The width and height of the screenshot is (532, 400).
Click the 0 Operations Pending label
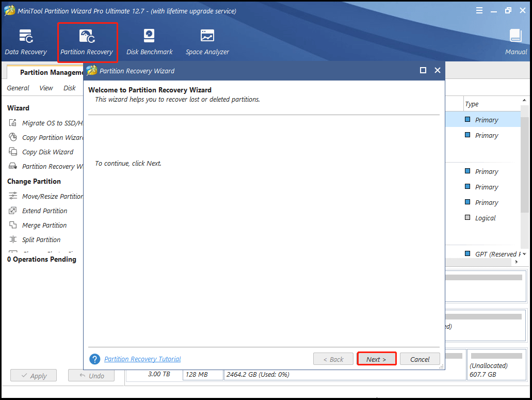(42, 259)
